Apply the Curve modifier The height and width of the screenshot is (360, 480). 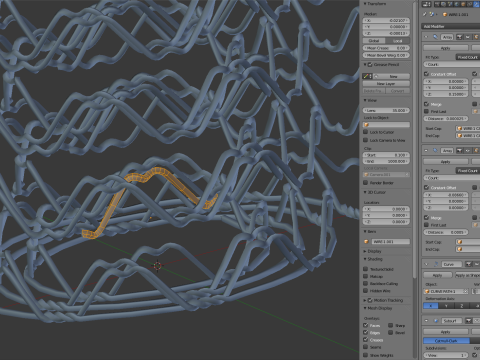[438, 275]
